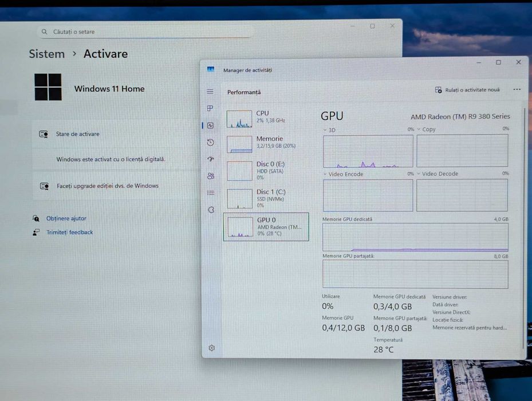Click the Windows 11 logo in Settings

pyautogui.click(x=48, y=87)
